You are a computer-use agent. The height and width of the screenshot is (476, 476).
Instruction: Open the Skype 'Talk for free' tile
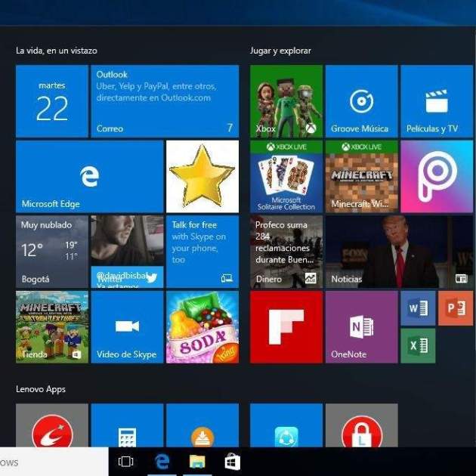click(202, 252)
